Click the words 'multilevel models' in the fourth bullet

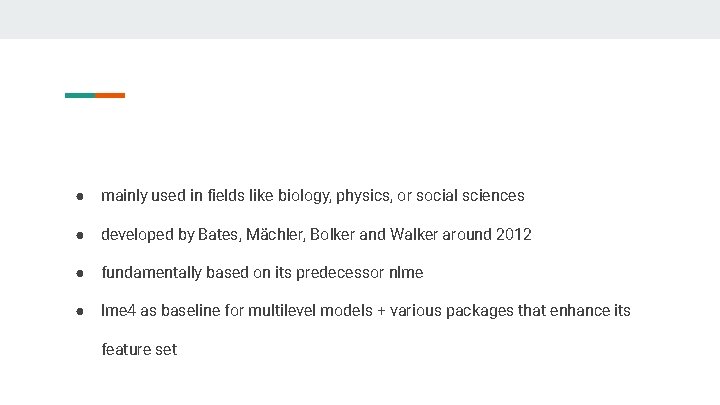[x=310, y=311]
